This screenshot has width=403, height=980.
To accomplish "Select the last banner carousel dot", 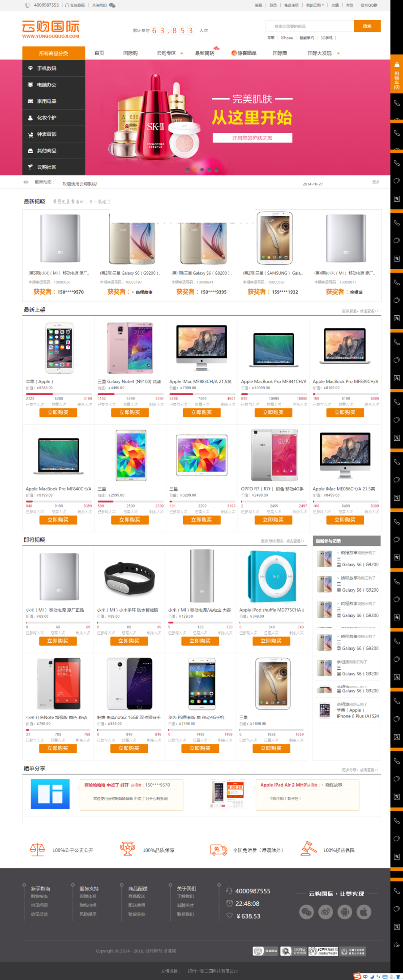I will (x=216, y=170).
